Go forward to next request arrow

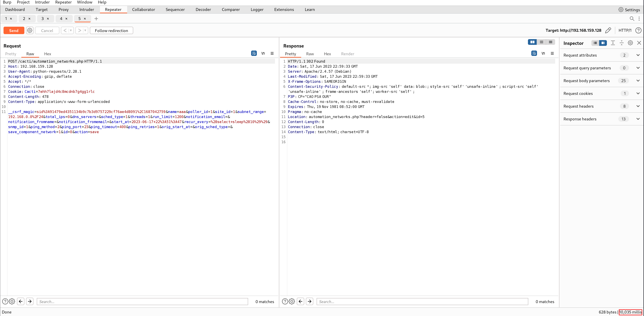click(x=79, y=31)
